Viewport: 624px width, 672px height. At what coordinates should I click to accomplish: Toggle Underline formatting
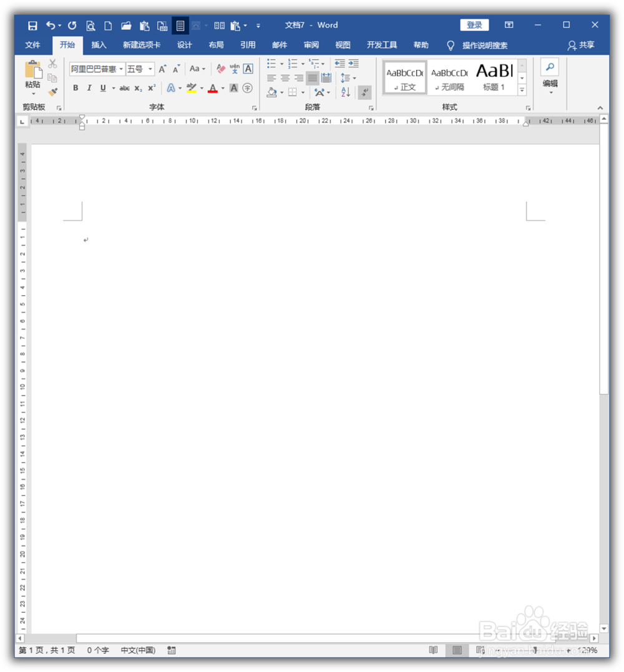coord(103,88)
